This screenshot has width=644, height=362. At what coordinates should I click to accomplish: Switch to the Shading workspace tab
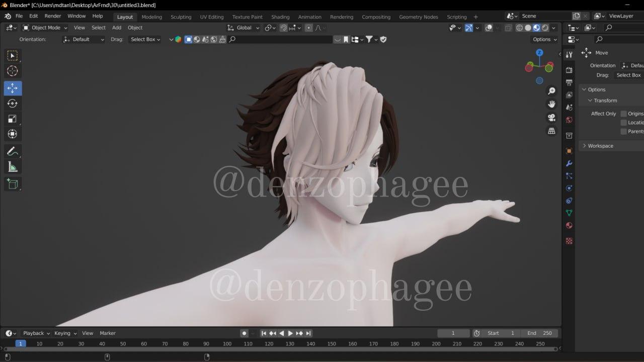point(280,17)
